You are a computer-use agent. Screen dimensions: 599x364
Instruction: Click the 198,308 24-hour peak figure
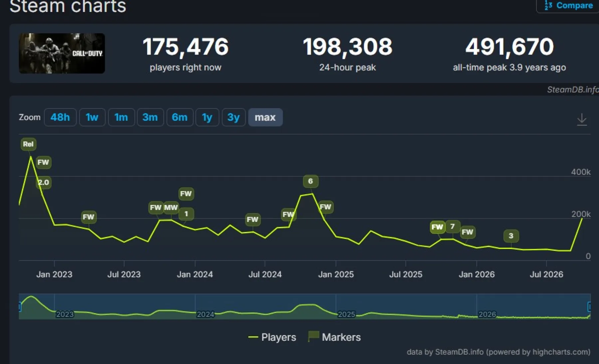[347, 47]
